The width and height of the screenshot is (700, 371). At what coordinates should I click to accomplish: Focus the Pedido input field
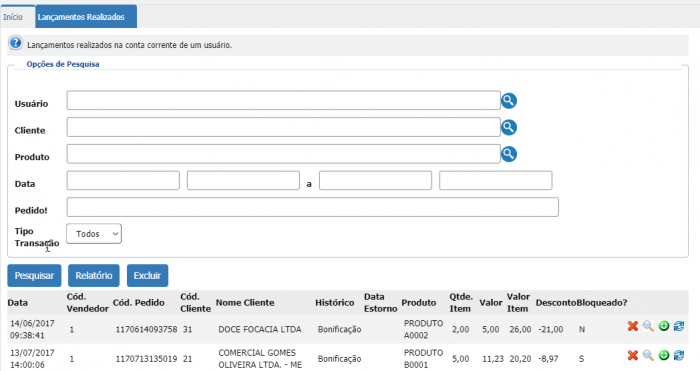point(312,207)
